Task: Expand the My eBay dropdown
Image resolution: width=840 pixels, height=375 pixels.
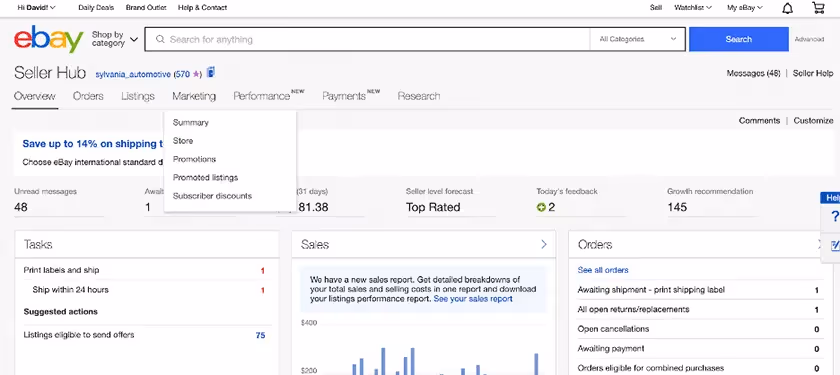Action: tap(745, 8)
